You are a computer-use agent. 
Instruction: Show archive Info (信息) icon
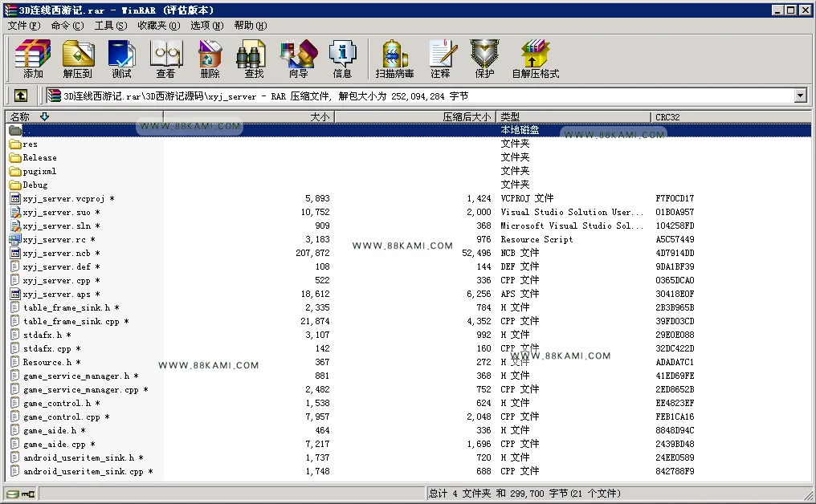coord(342,59)
